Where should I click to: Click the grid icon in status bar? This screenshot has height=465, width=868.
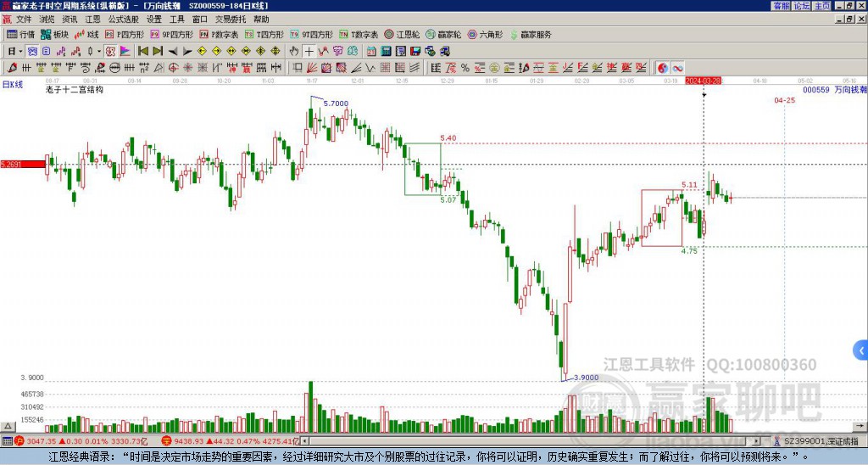tap(7, 441)
